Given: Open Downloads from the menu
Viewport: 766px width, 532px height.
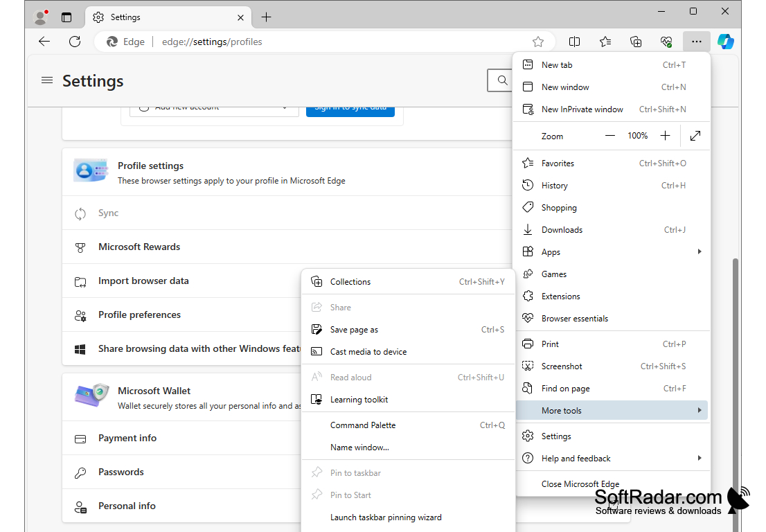Looking at the screenshot, I should point(612,230).
